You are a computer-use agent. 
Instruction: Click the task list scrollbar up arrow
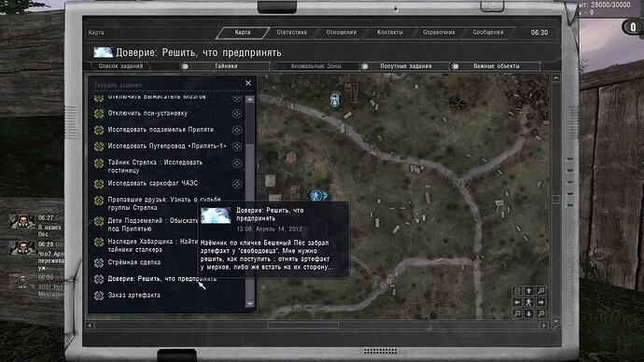[x=250, y=100]
